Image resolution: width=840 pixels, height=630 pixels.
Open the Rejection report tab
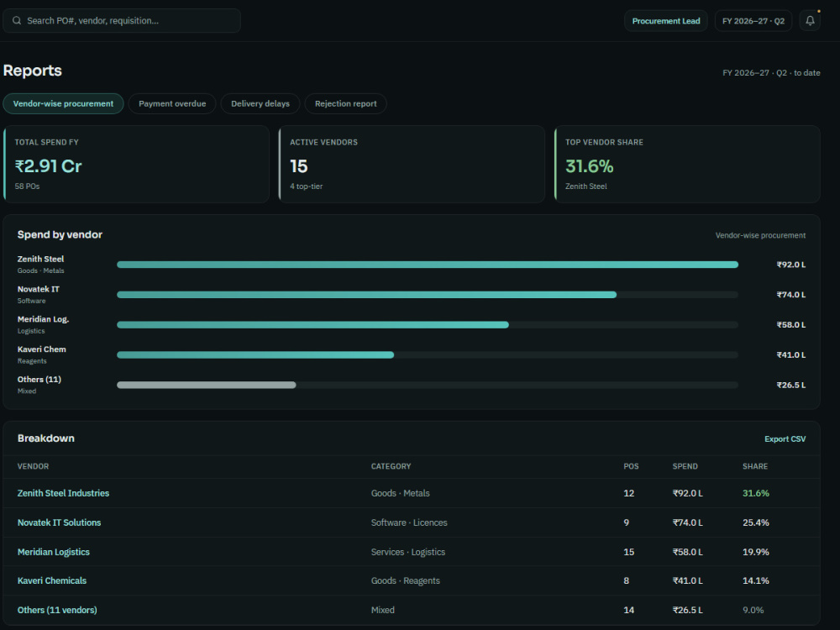point(345,103)
